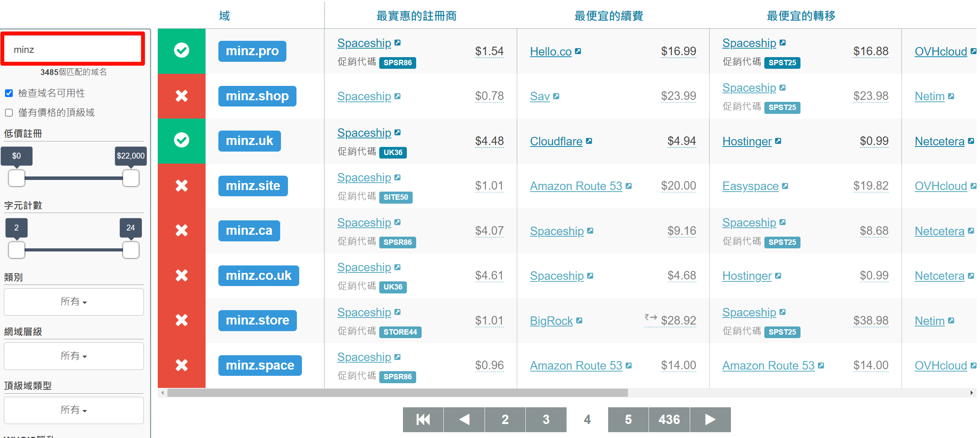Sort by the 域 column header
Image resolution: width=980 pixels, height=438 pixels.
(x=224, y=16)
